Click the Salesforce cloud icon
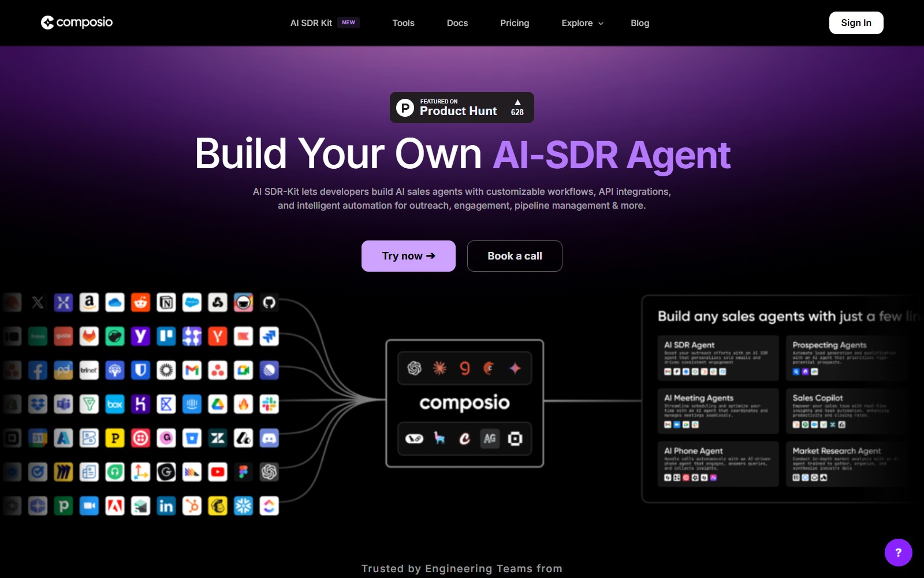Image resolution: width=924 pixels, height=578 pixels. [192, 302]
